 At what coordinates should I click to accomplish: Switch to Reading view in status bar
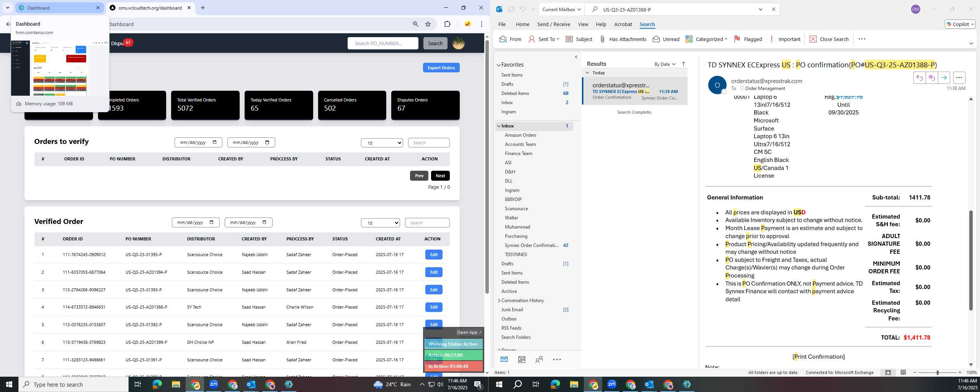point(903,372)
